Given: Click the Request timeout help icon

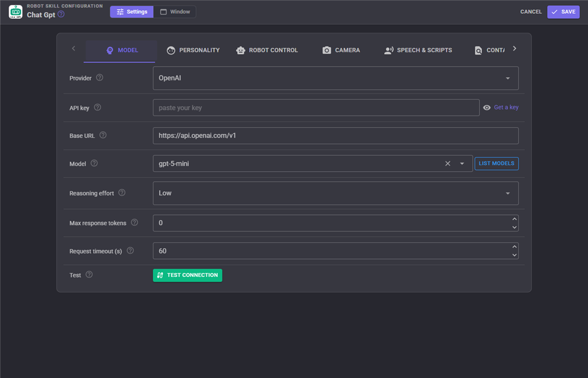Looking at the screenshot, I should click(130, 250).
